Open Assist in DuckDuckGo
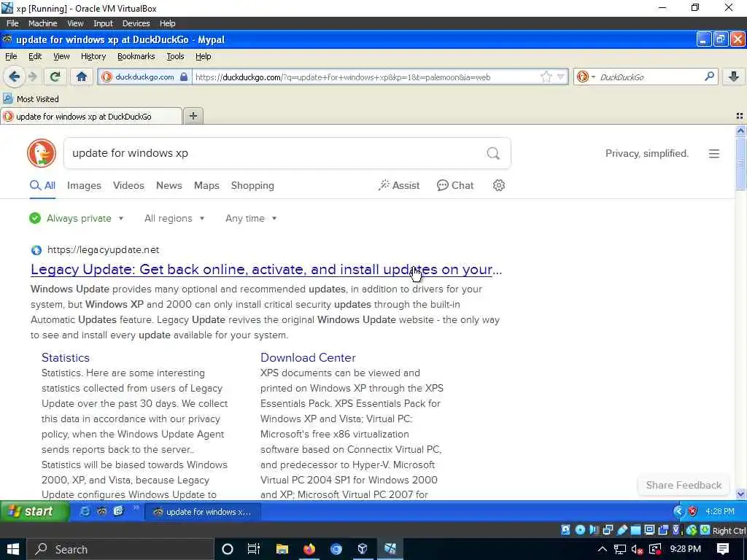Viewport: 747px width, 560px height. (x=399, y=185)
